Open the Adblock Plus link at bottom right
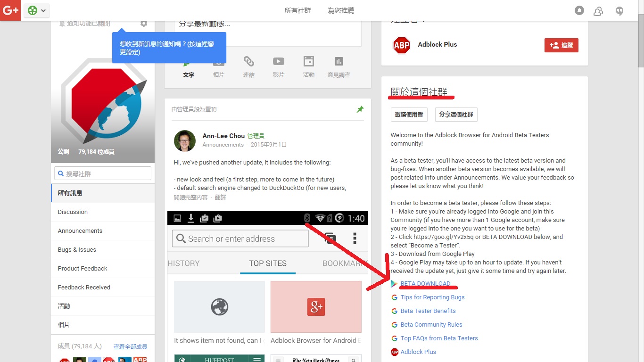The height and width of the screenshot is (362, 644). pyautogui.click(x=418, y=352)
